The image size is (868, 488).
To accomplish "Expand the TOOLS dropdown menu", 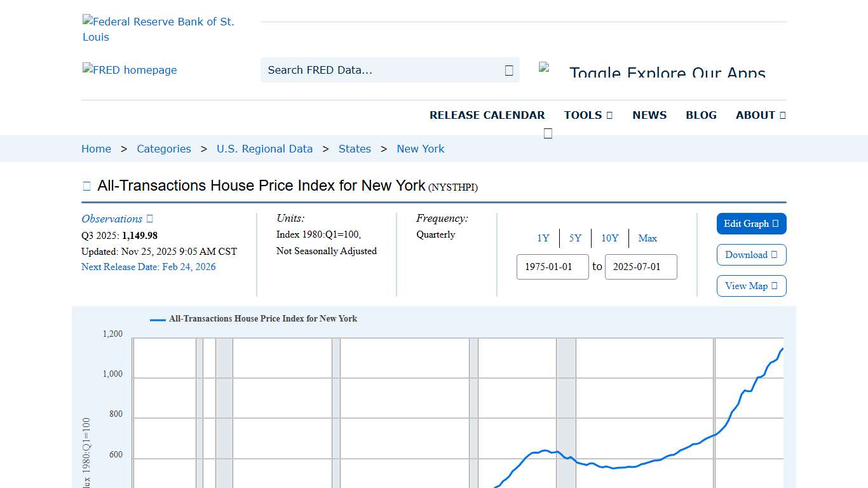I will click(588, 115).
